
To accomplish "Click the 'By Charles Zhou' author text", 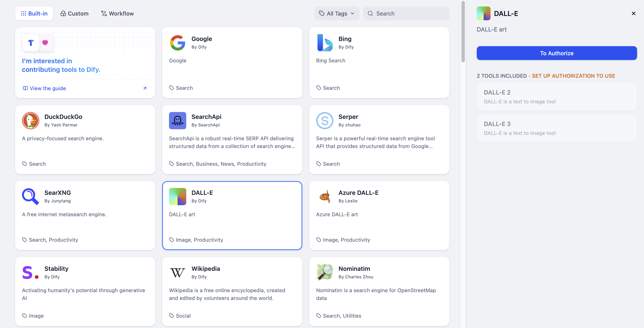I will 356,277.
